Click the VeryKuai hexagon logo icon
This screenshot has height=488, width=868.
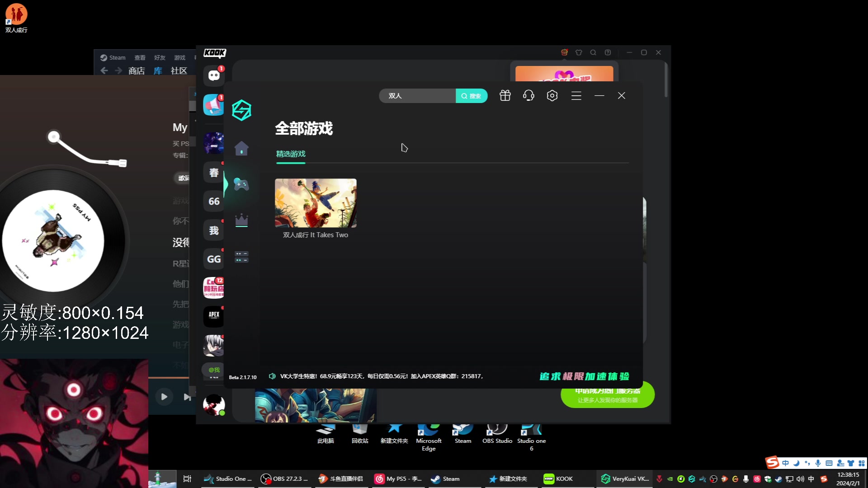[241, 110]
